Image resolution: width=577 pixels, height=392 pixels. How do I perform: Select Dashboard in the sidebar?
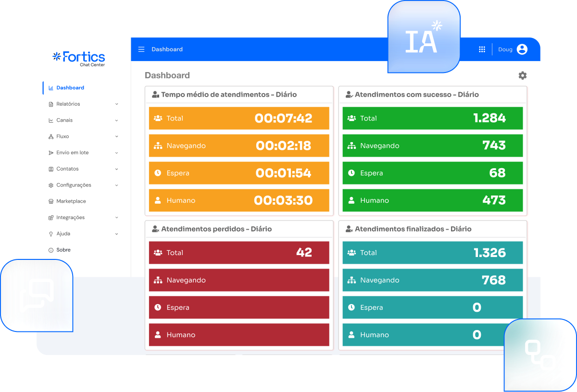70,88
